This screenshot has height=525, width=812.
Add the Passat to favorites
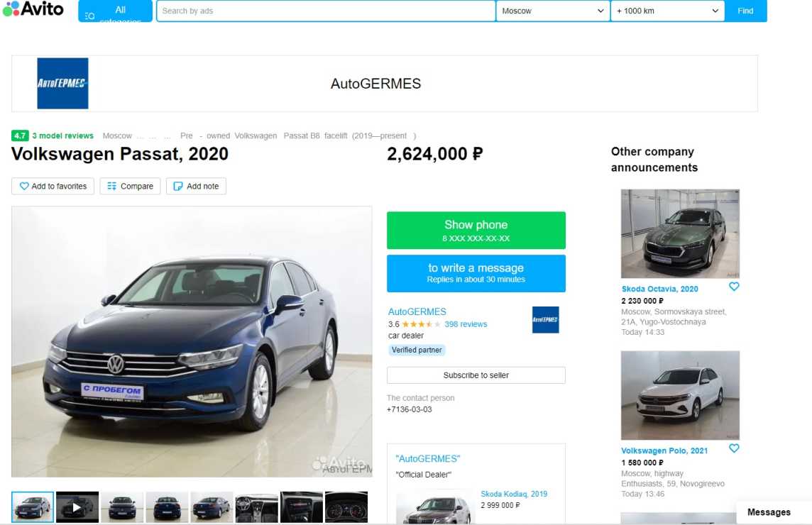click(53, 187)
